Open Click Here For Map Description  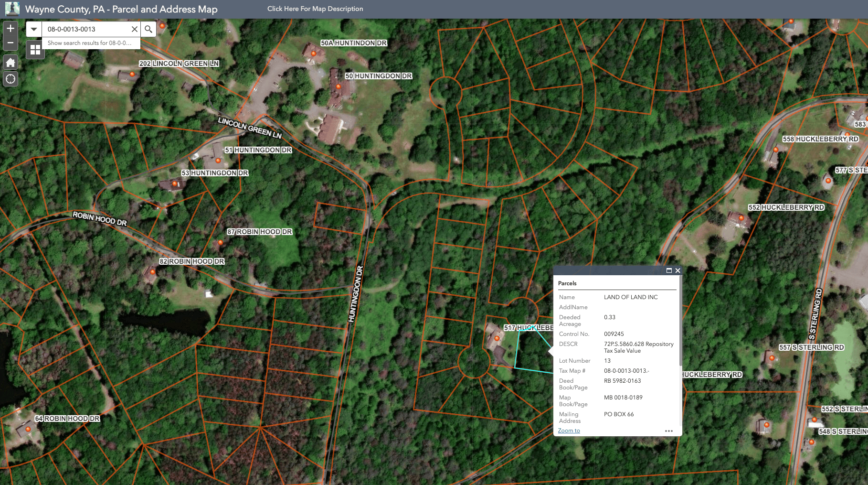315,9
